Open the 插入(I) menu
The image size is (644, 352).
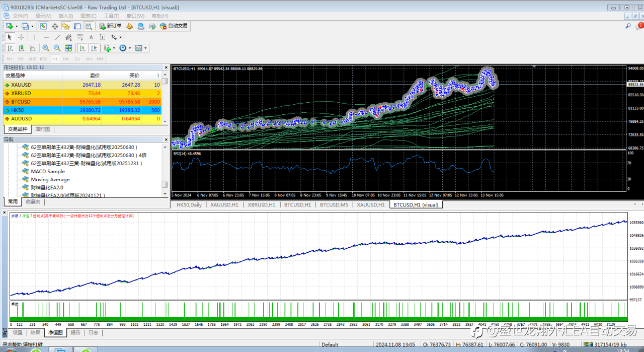coord(66,16)
